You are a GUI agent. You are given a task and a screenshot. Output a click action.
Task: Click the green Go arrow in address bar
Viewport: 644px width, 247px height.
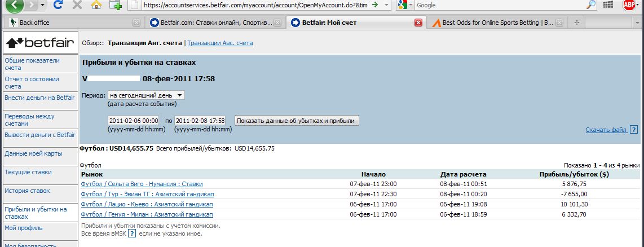374,5
